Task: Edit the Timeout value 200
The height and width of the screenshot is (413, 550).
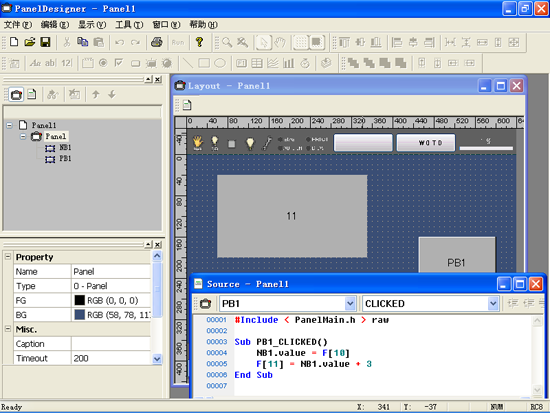Action: click(x=111, y=358)
